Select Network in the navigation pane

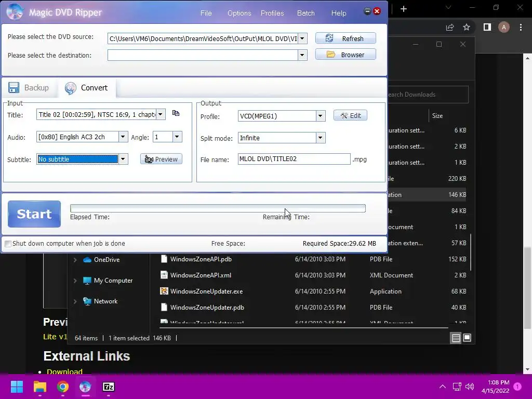click(105, 301)
